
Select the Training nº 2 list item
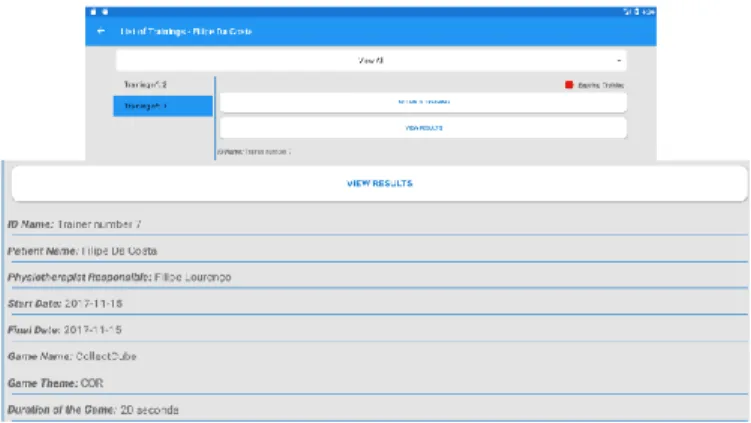[163, 85]
